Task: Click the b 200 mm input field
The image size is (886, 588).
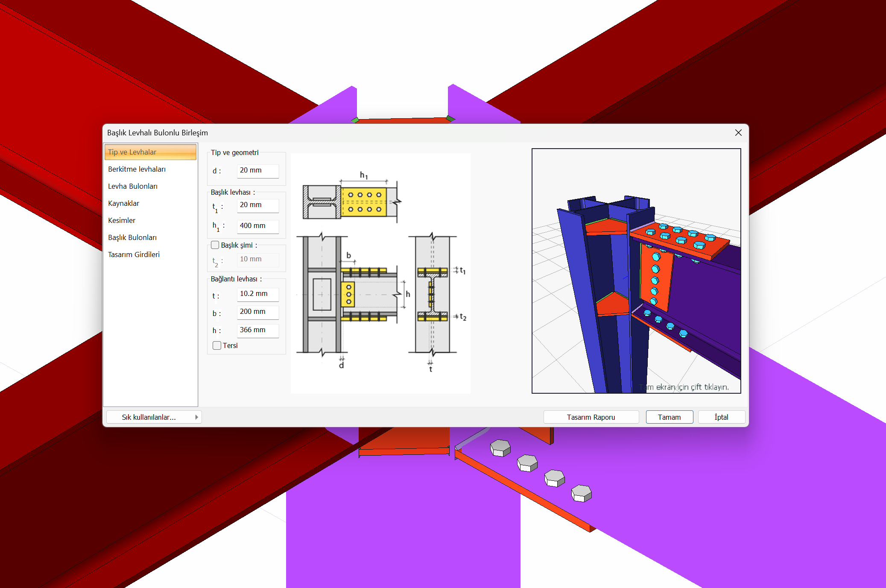Action: click(x=257, y=312)
